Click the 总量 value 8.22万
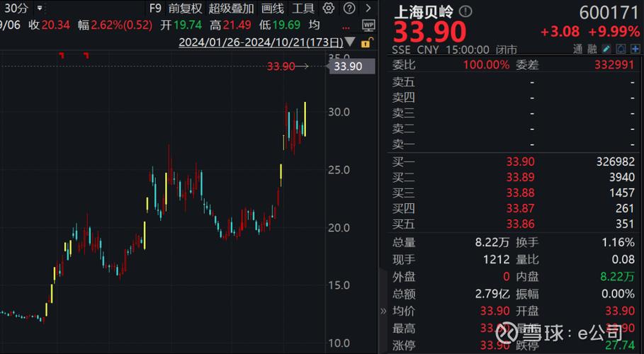 (492, 242)
